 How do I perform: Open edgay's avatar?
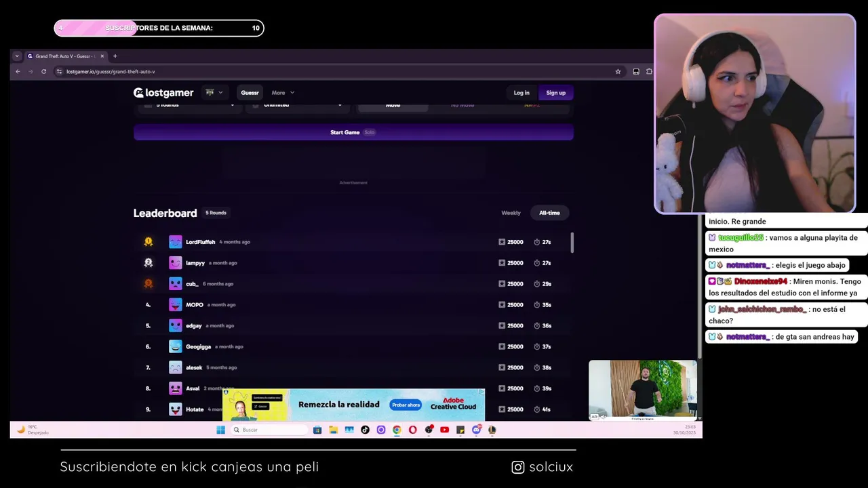[176, 326]
